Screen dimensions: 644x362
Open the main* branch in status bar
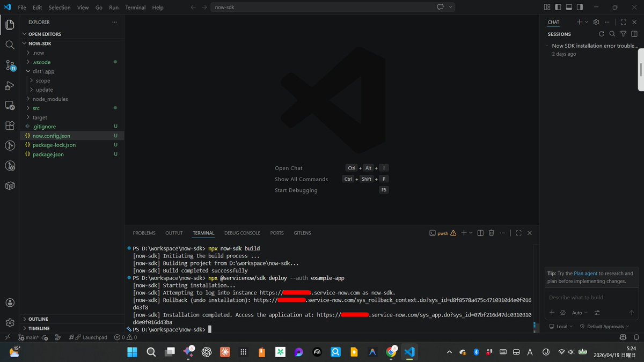28,337
